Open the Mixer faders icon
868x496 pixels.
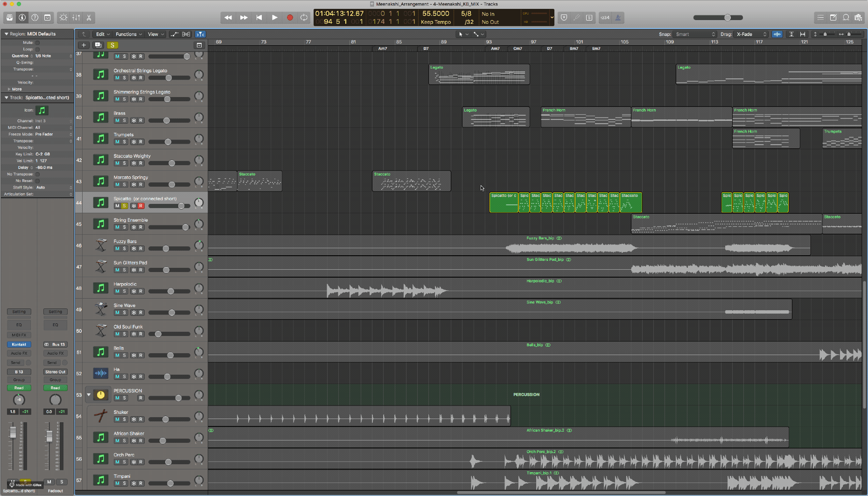point(76,18)
